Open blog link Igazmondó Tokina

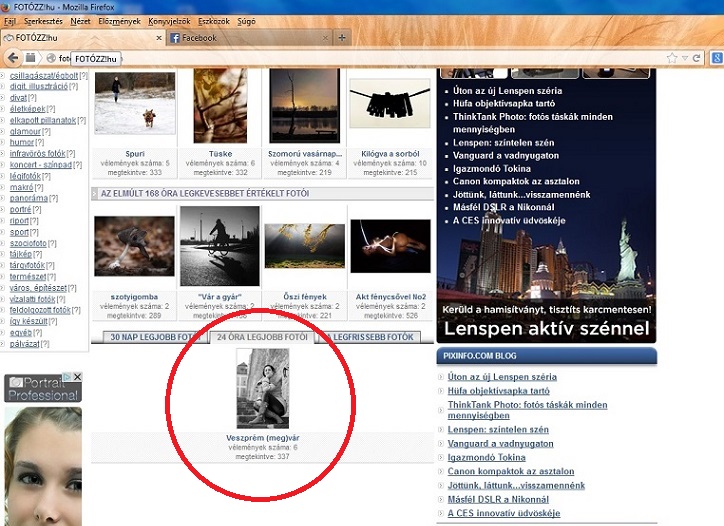pos(486,457)
